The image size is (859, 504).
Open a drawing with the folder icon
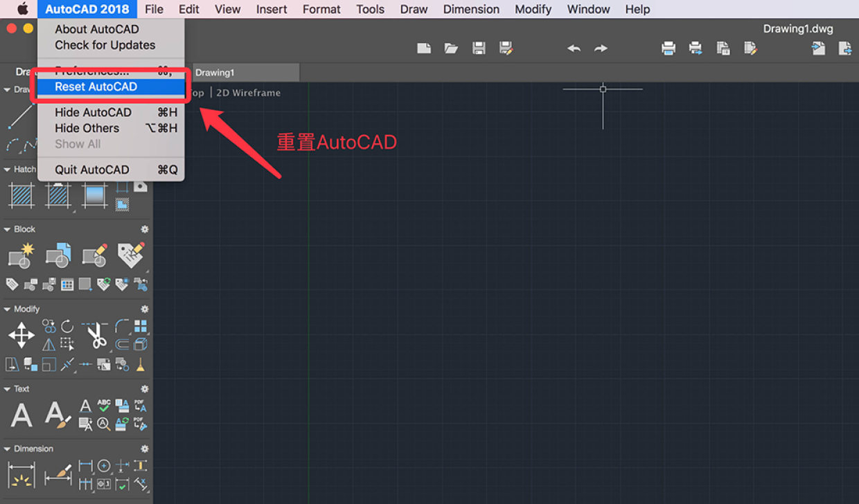click(451, 48)
